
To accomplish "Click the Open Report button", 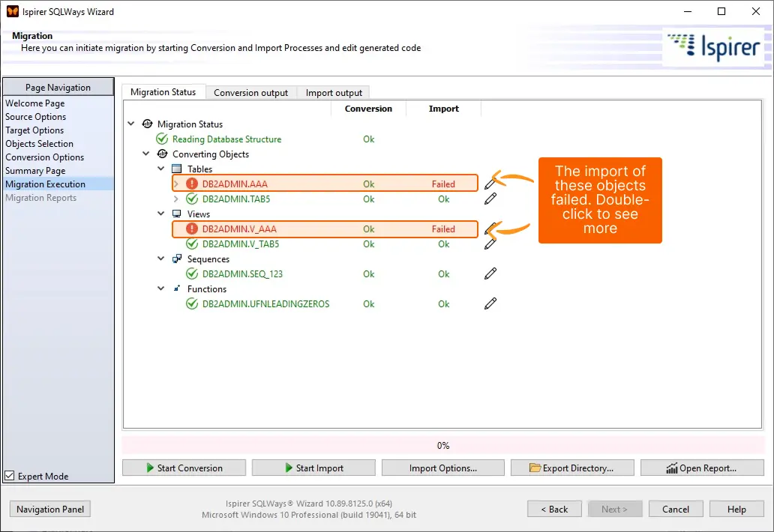I will [x=702, y=468].
